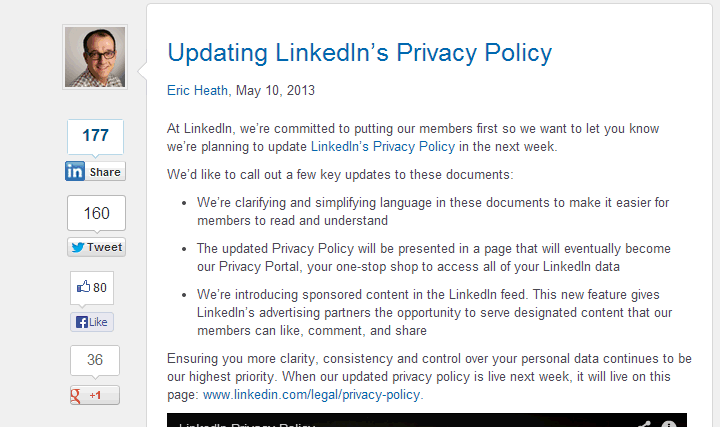Viewport: 720px width, 427px height.
Task: Click the 177 LinkedIn share count bubble
Action: point(96,136)
